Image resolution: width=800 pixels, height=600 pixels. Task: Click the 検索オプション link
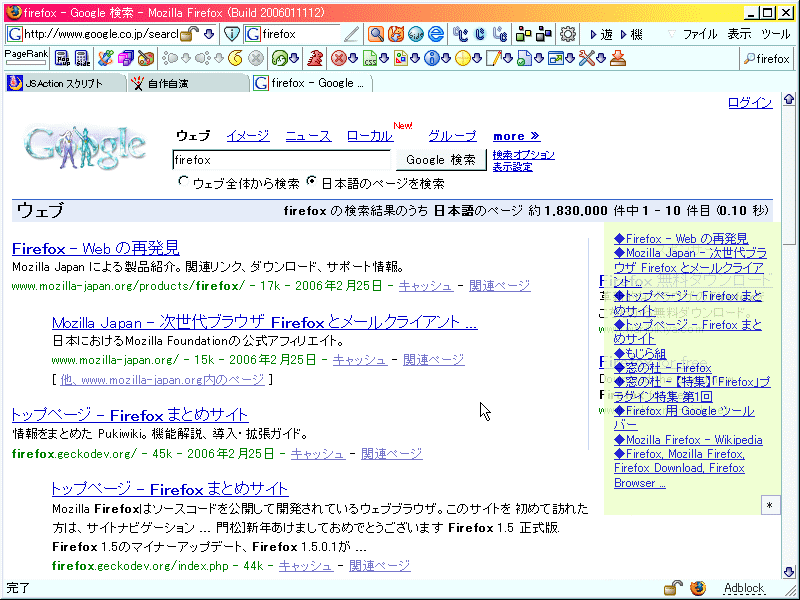[523, 155]
